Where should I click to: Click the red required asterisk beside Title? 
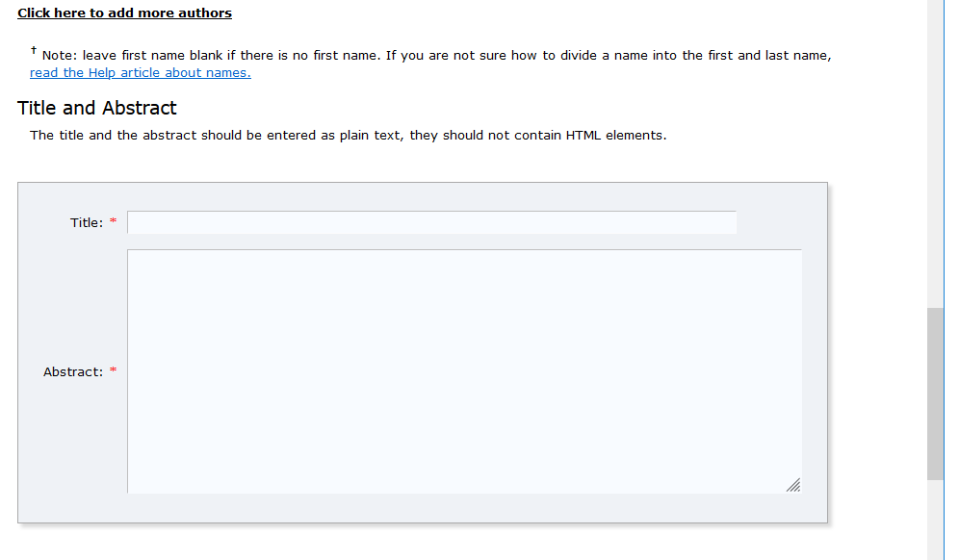[113, 221]
